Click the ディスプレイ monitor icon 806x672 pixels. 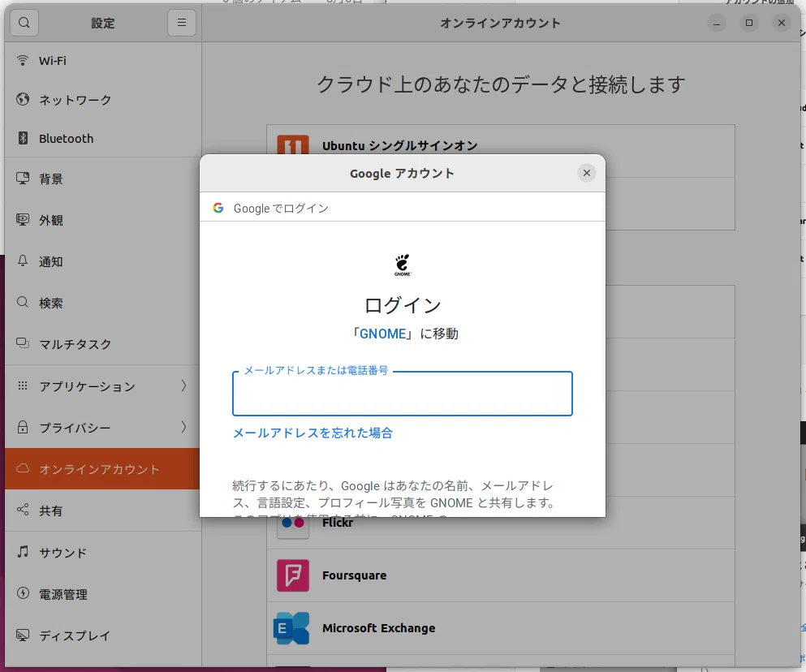[23, 635]
